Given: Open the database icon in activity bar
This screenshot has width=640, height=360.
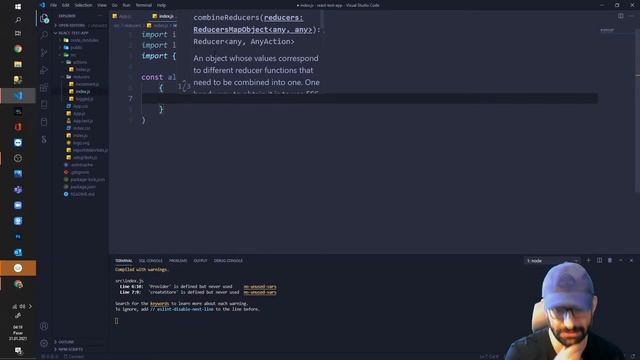Looking at the screenshot, I should coord(44,122).
